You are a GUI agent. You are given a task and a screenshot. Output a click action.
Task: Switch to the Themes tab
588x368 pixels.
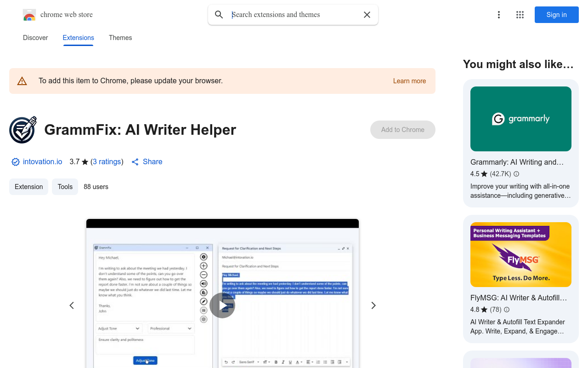120,38
